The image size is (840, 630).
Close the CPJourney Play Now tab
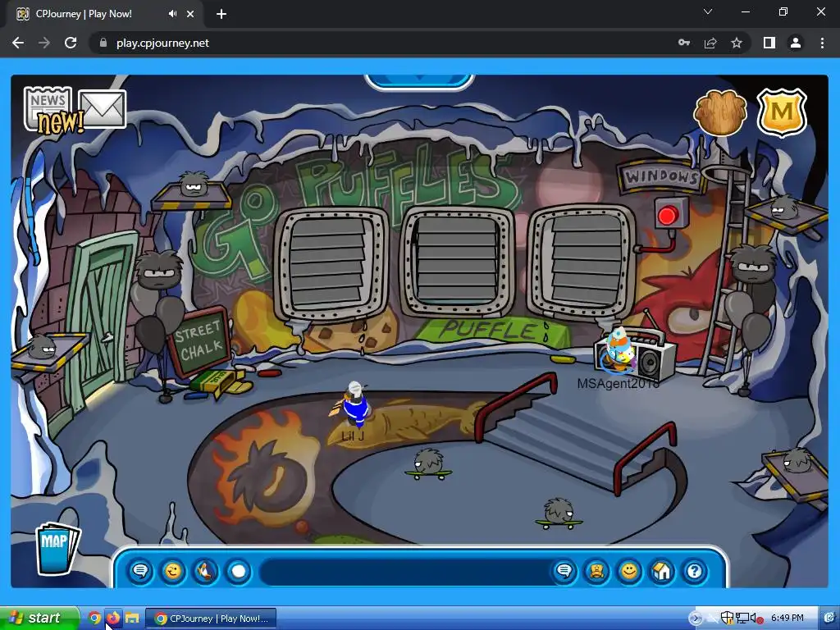tap(190, 14)
